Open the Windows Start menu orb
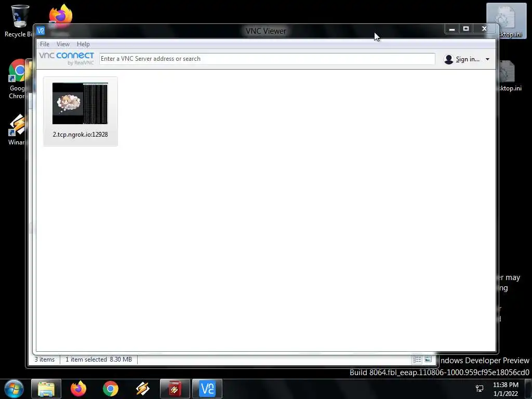 14,389
